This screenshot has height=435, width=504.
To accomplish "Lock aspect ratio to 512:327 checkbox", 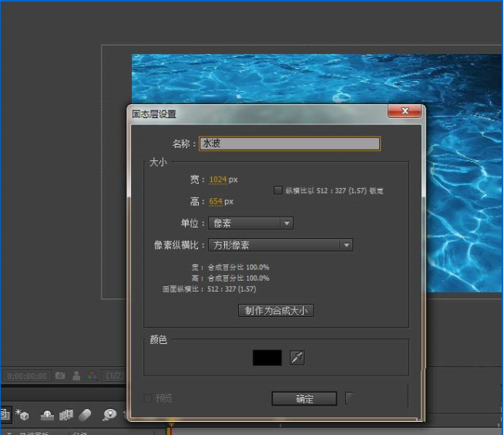I will (278, 190).
